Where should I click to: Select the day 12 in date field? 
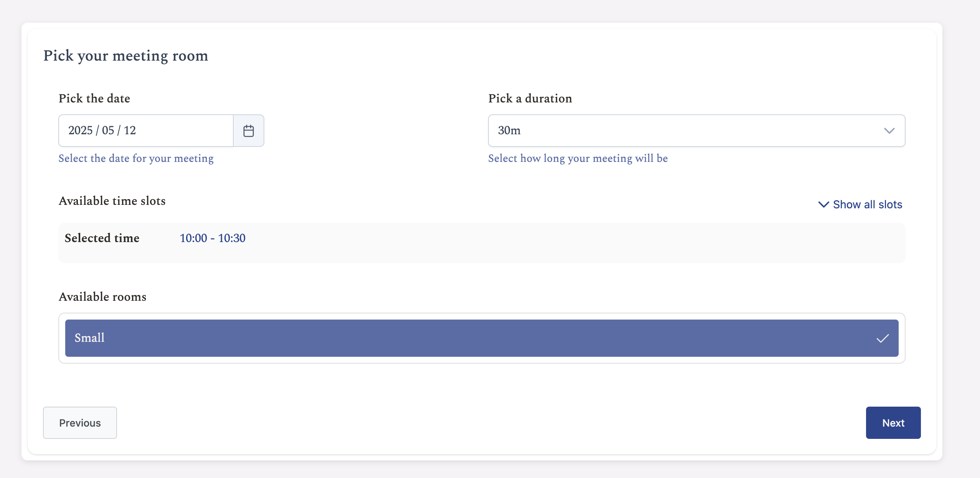click(x=130, y=130)
